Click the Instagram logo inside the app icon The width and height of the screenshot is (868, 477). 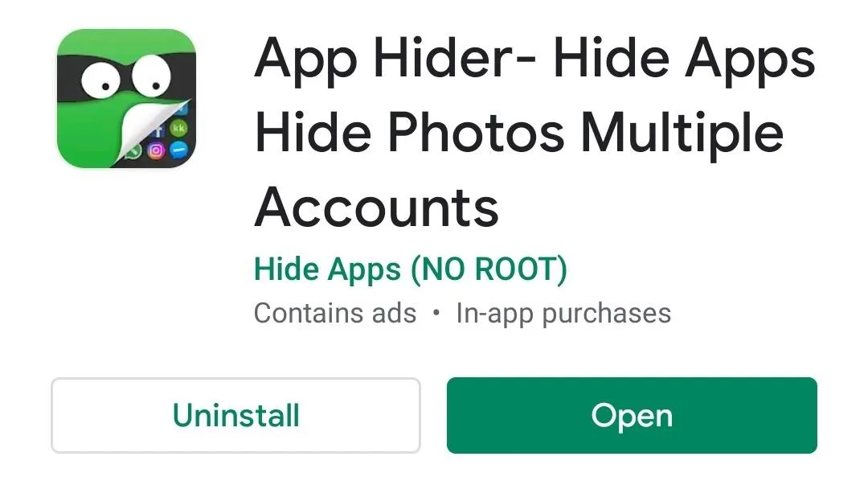click(x=157, y=150)
